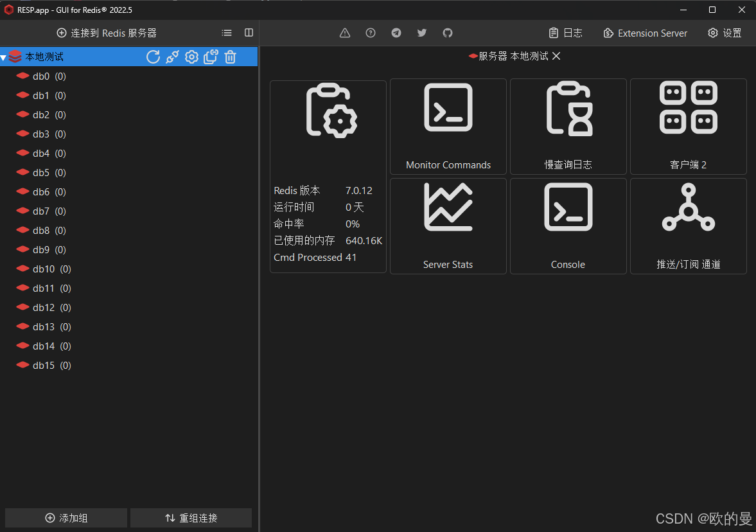This screenshot has height=532, width=756.
Task: Click the 重组连接 regroup connections button
Action: tap(191, 518)
